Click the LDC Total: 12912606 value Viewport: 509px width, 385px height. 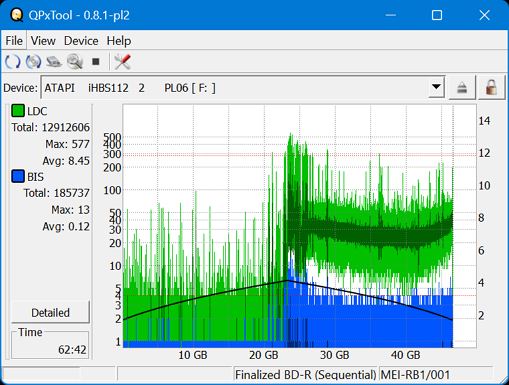pyautogui.click(x=51, y=127)
